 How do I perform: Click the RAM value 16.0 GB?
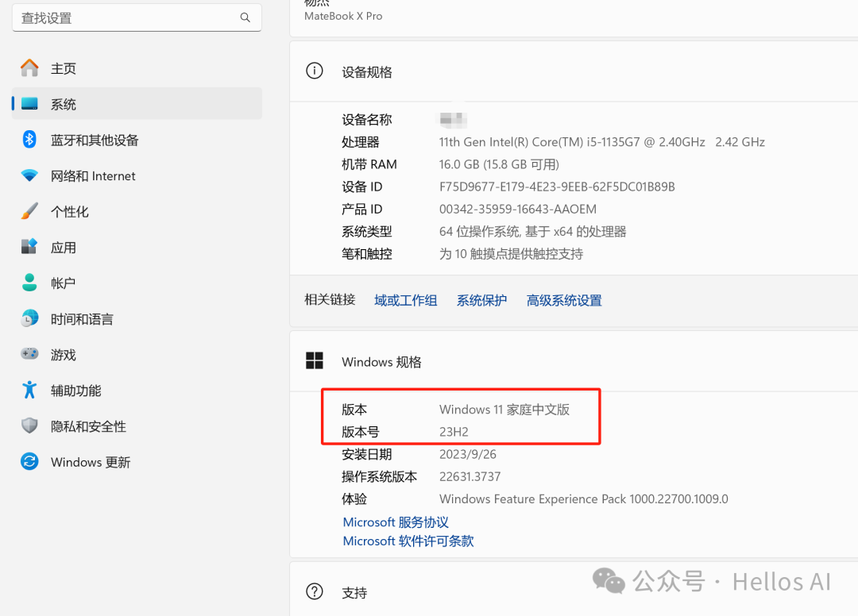[499, 164]
